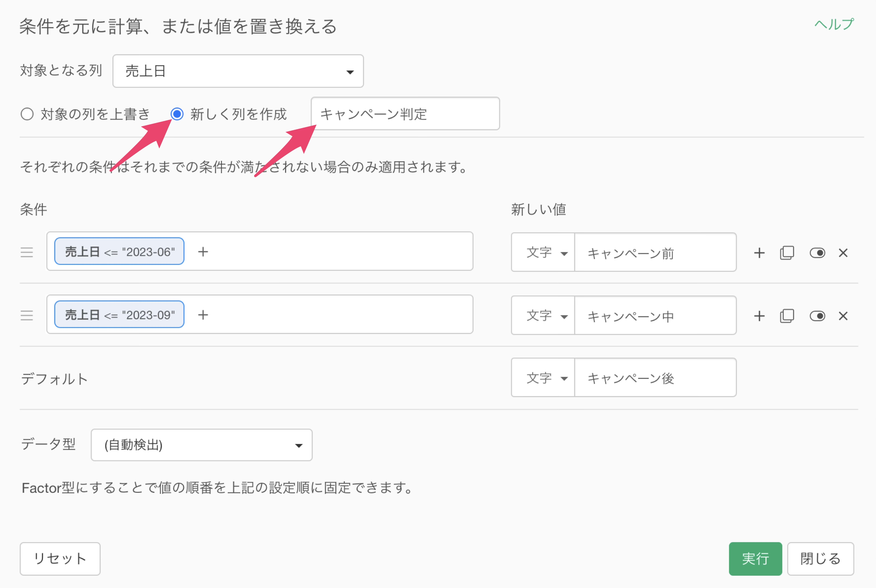Select the 対象の列を上書き radio option
Viewport: 876px width, 588px height.
tap(27, 114)
